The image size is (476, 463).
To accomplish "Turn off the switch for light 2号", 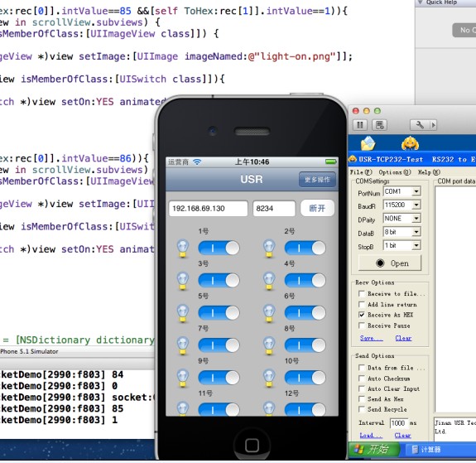I will click(x=305, y=248).
